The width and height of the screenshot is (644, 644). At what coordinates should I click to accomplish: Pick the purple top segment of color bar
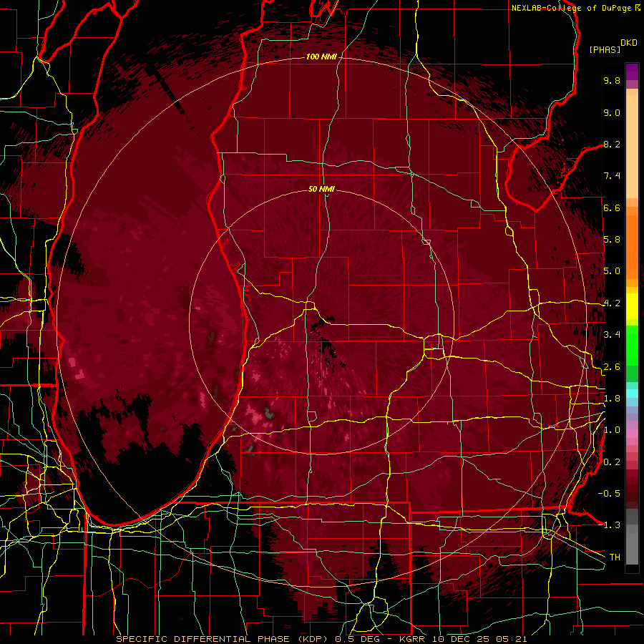(632, 72)
